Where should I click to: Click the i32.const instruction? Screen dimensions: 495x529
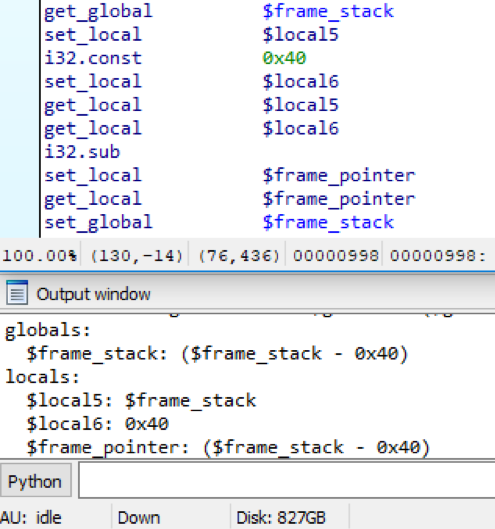[93, 58]
